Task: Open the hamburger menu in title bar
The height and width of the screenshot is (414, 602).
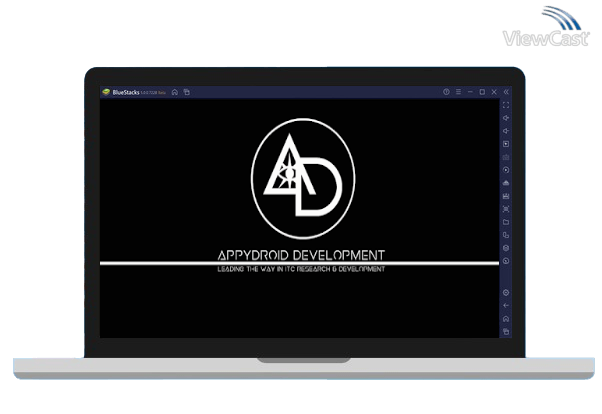Action: pyautogui.click(x=458, y=92)
